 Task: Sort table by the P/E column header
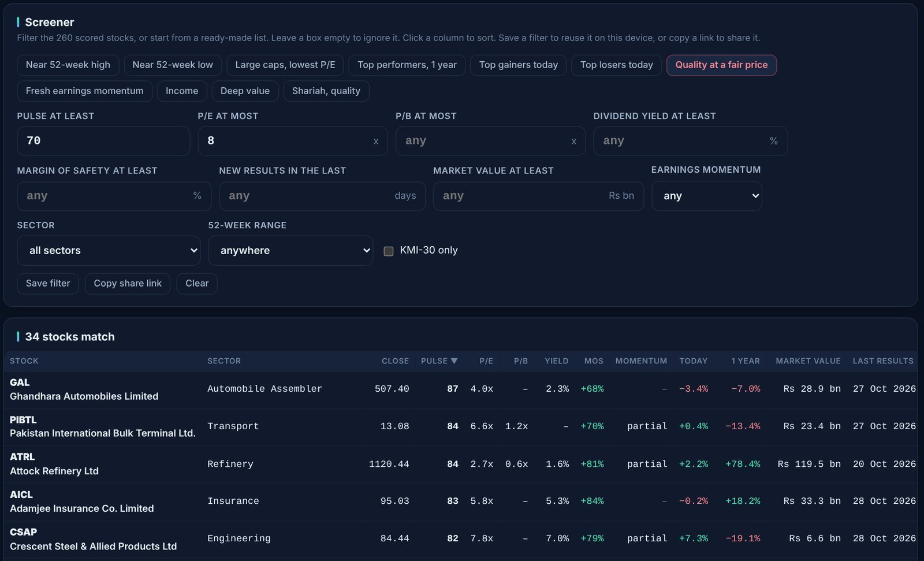486,361
